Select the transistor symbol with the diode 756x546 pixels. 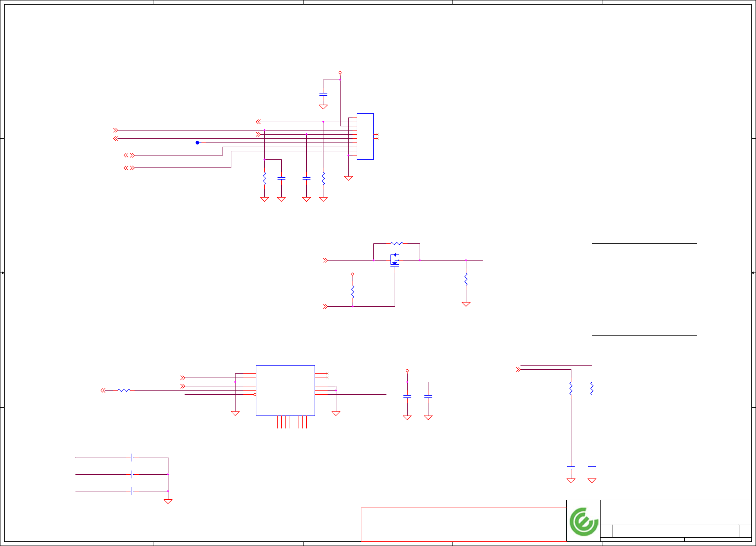(x=395, y=260)
